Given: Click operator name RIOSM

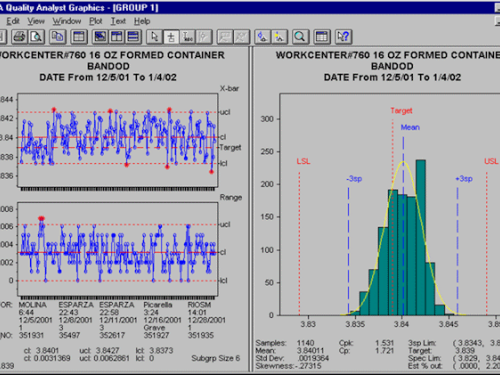Looking at the screenshot, I should pyautogui.click(x=199, y=305).
